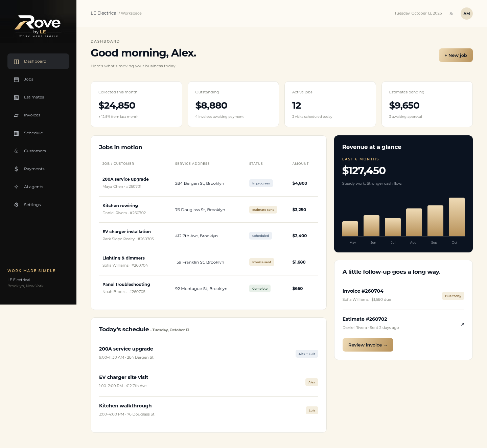Open the Jobs menu item
Viewport: 487px width, 448px height.
[38, 79]
